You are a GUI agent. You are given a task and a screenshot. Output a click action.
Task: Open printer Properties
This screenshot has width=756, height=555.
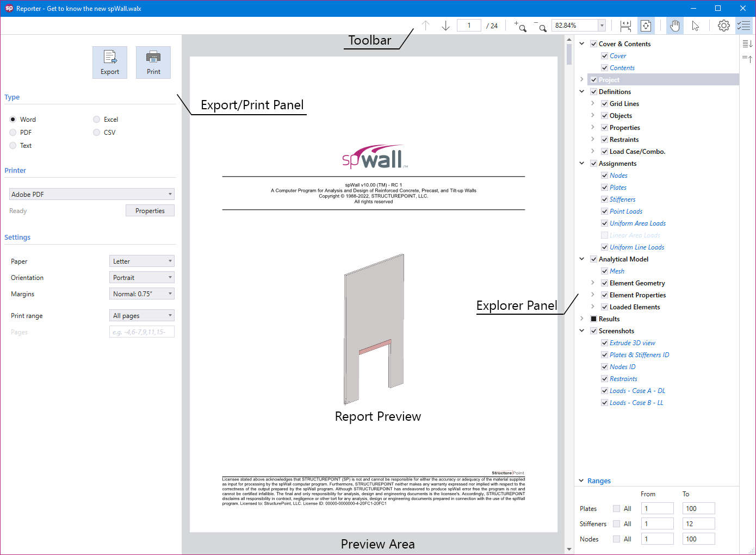150,211
